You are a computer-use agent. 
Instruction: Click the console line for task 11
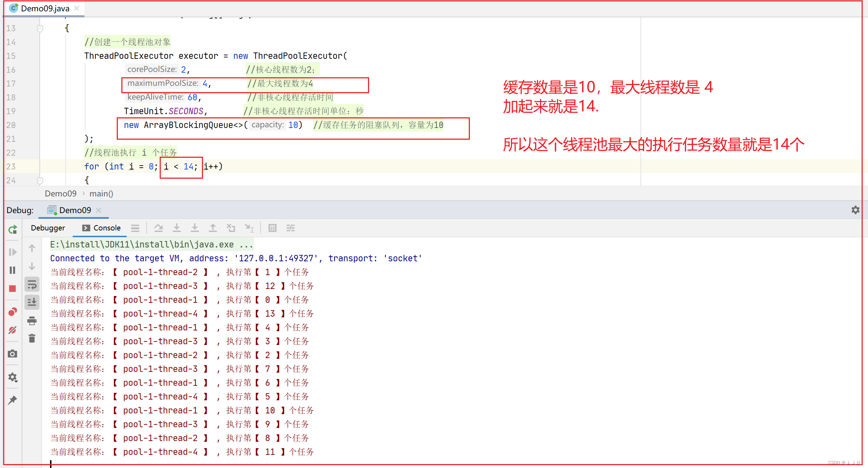(182, 452)
